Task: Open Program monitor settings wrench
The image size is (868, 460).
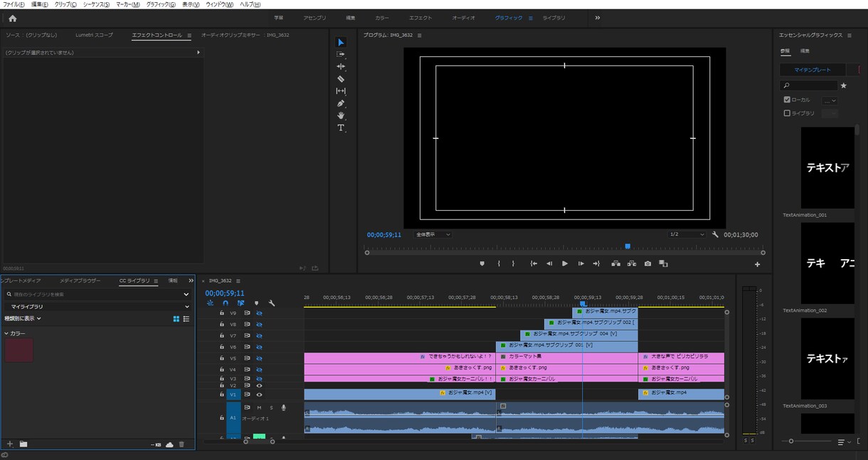Action: click(x=715, y=234)
